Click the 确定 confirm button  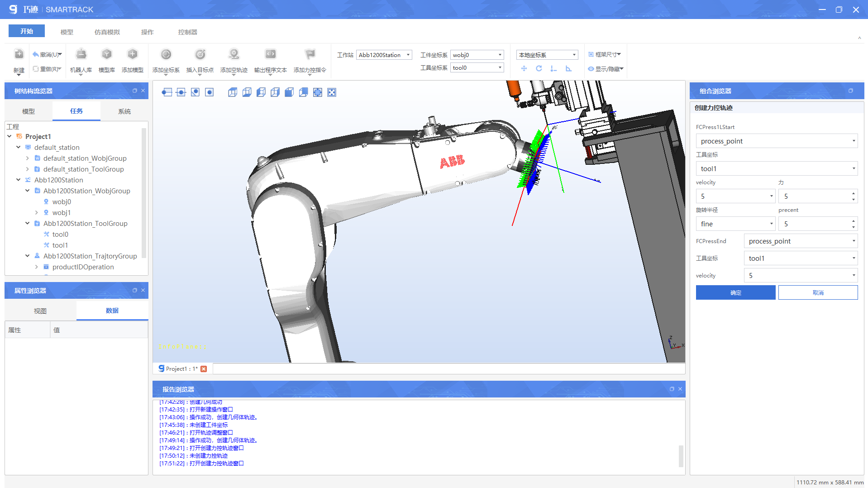click(735, 292)
